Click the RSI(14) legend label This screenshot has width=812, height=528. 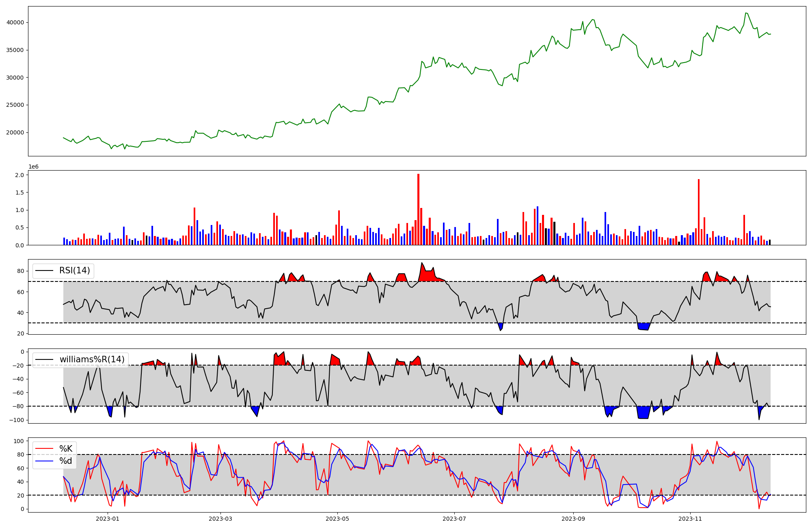pos(75,270)
